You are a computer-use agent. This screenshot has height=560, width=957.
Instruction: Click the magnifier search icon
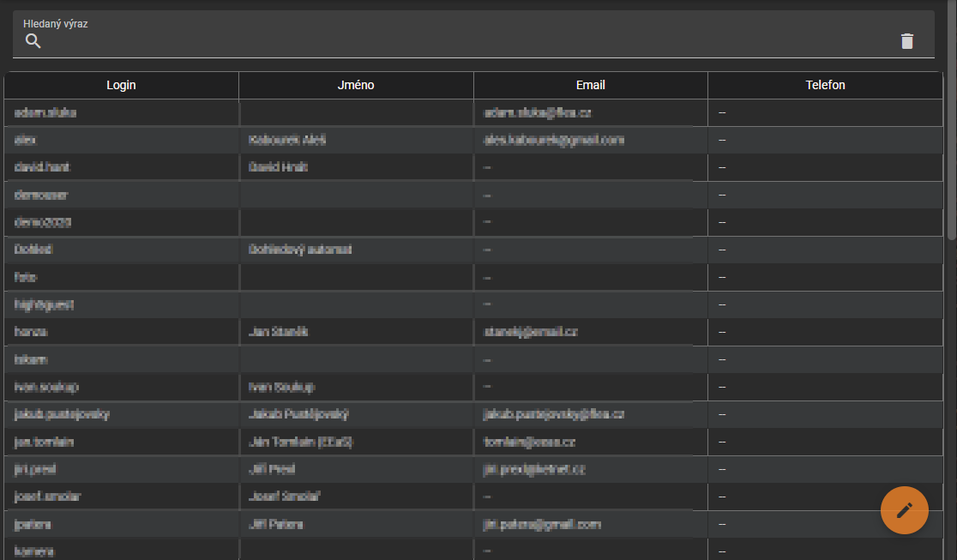pyautogui.click(x=33, y=41)
